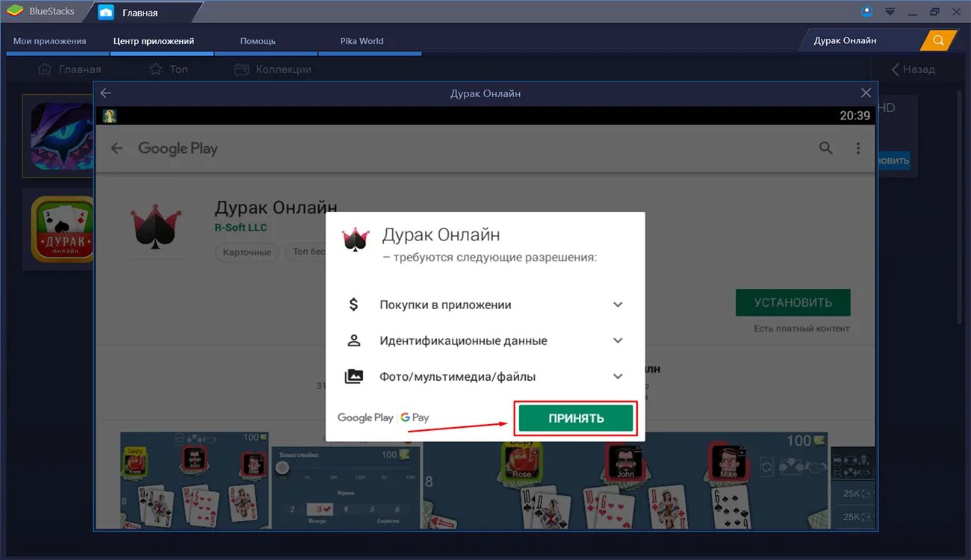The width and height of the screenshot is (971, 560).
Task: Open the BlueStacks account avatar icon
Action: (x=866, y=11)
